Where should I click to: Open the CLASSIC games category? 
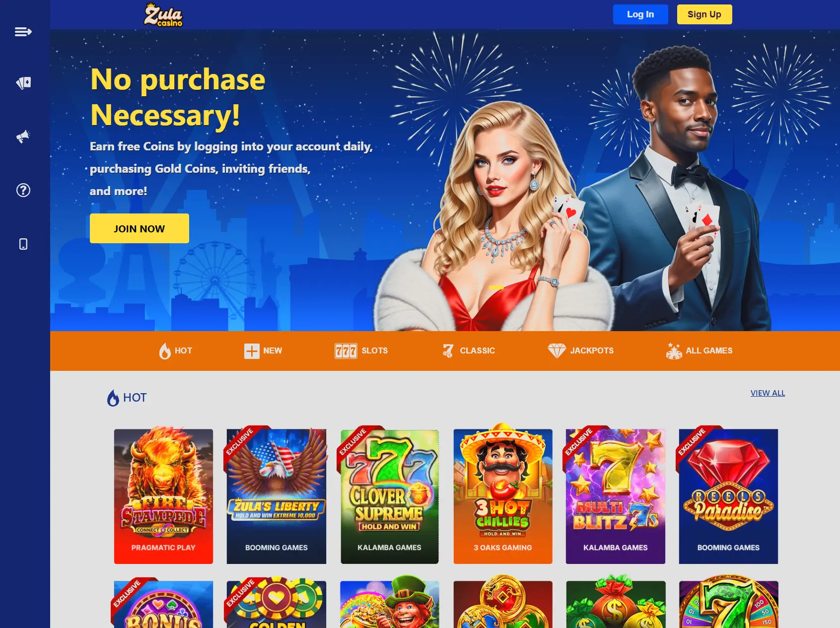click(x=468, y=350)
